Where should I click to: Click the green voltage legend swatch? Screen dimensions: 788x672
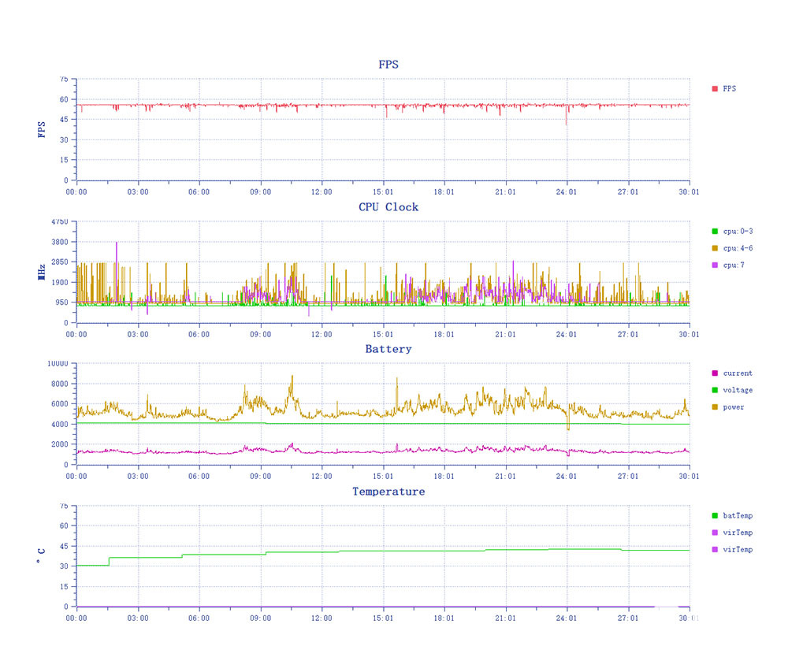point(715,391)
